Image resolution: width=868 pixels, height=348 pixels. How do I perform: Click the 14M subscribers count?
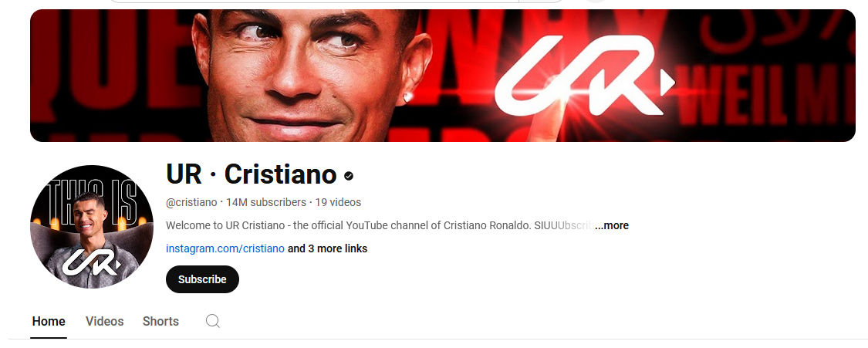pyautogui.click(x=265, y=202)
